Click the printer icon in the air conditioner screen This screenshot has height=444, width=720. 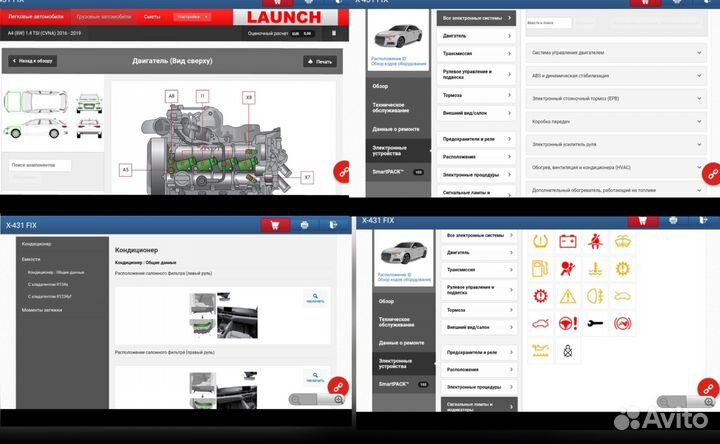304,225
